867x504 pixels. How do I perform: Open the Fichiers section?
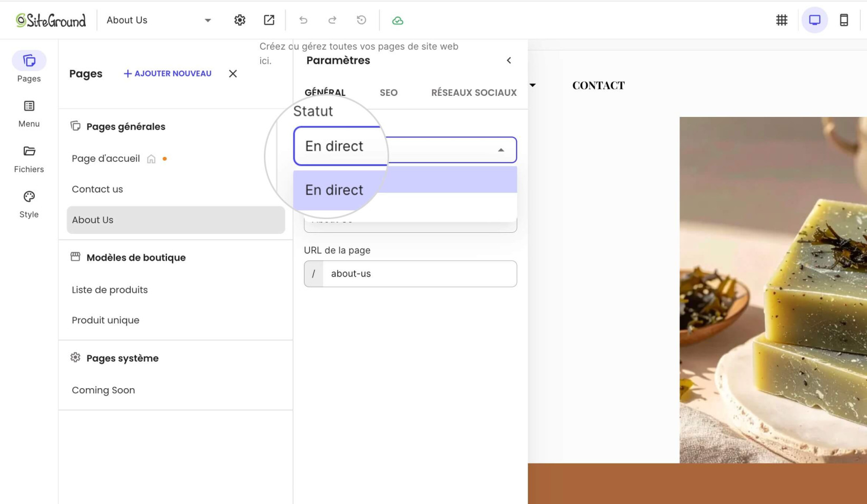click(29, 159)
